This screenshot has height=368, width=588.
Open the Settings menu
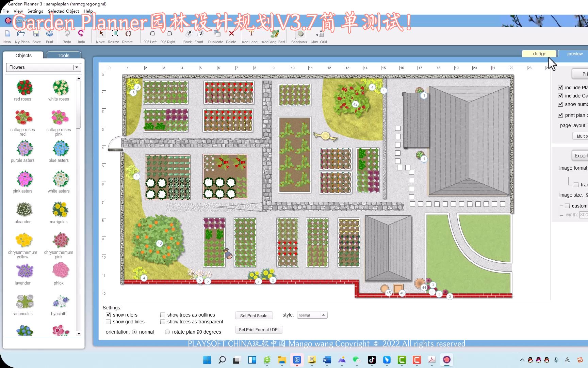coord(35,11)
